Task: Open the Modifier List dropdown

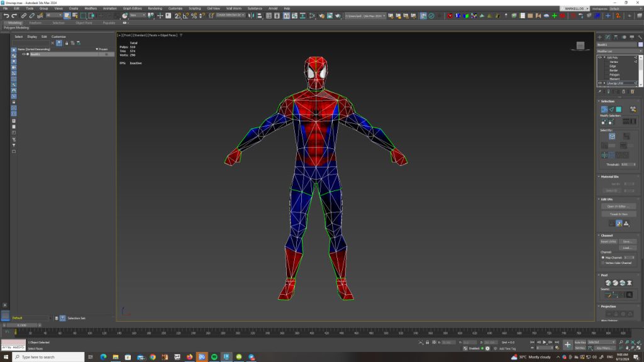Action: pos(619,52)
